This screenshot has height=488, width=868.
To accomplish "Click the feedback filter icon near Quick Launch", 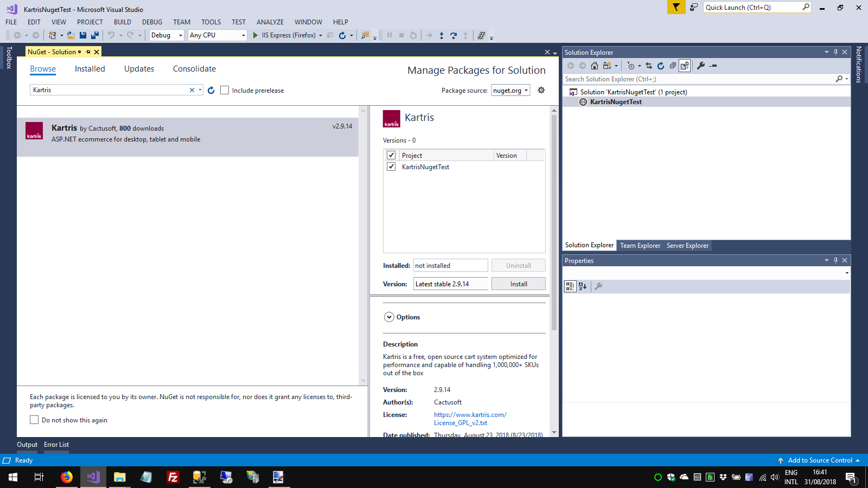I will pyautogui.click(x=676, y=7).
